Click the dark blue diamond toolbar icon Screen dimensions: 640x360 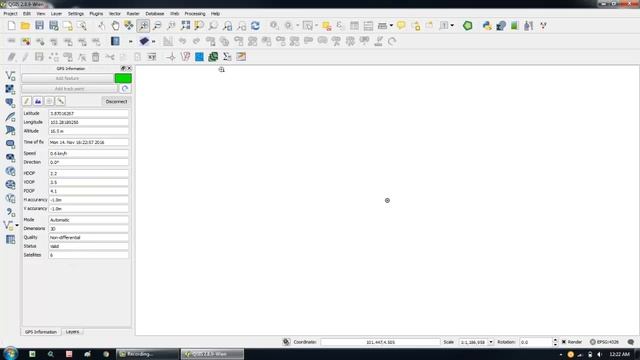144,41
